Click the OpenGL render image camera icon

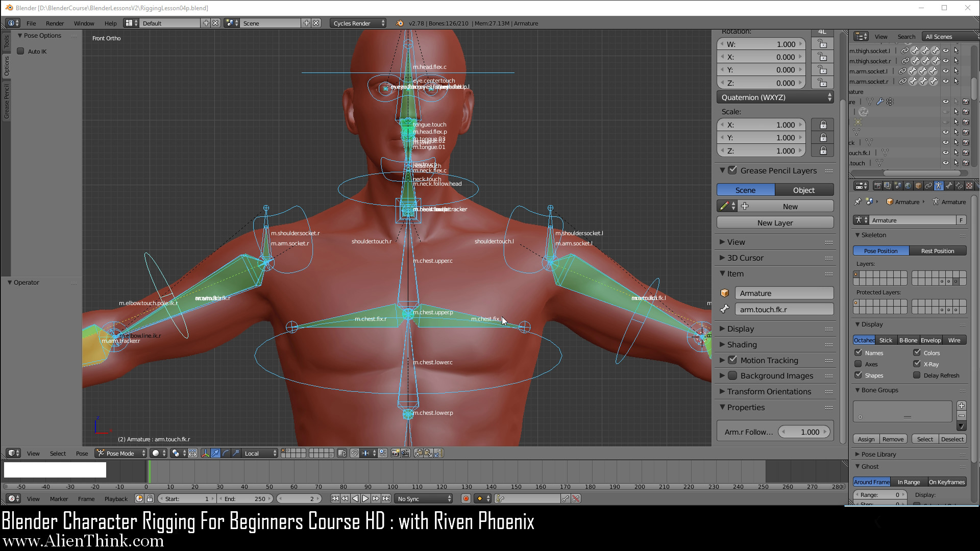point(395,453)
